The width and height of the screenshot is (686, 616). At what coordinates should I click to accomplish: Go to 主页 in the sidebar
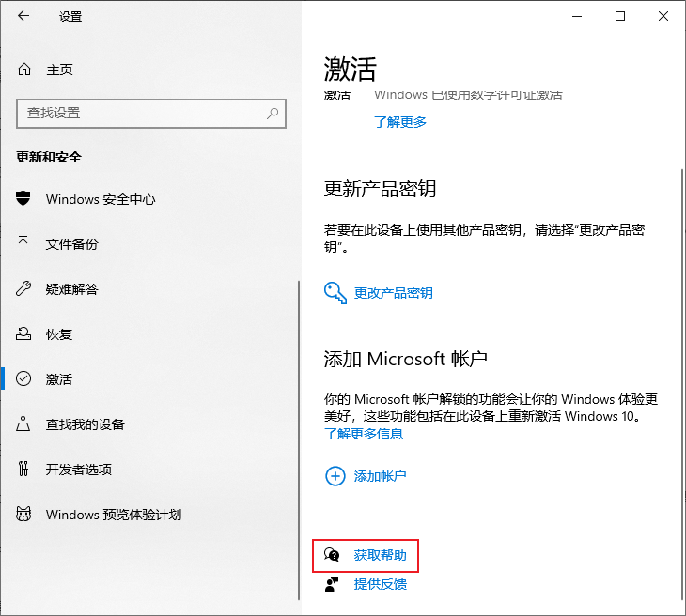[x=59, y=69]
